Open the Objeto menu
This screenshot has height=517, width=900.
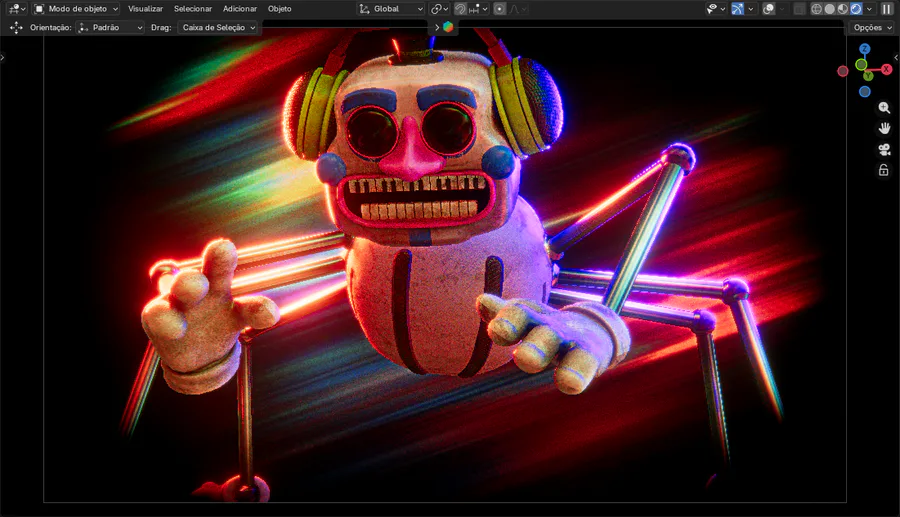[x=280, y=9]
